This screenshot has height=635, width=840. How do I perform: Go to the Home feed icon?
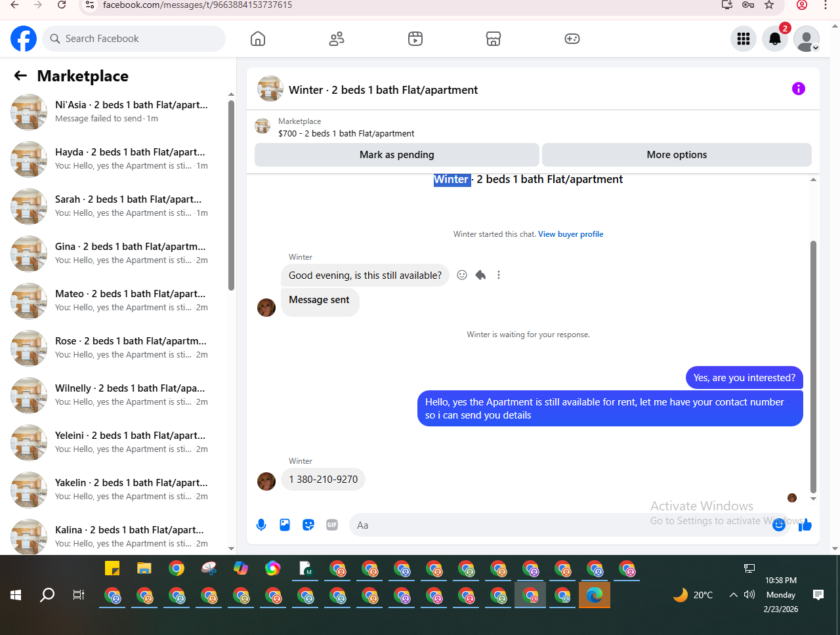click(x=258, y=39)
